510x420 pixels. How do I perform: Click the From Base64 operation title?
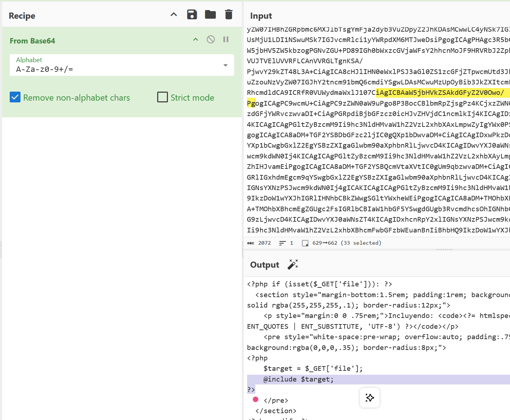(32, 41)
